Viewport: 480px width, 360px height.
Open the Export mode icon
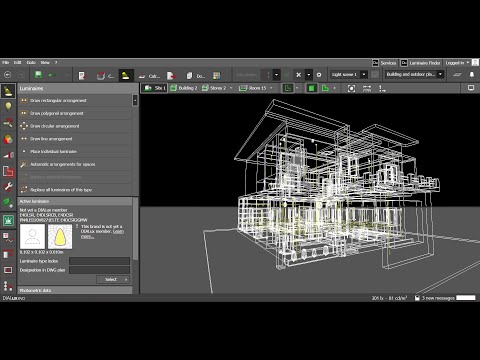(171, 76)
